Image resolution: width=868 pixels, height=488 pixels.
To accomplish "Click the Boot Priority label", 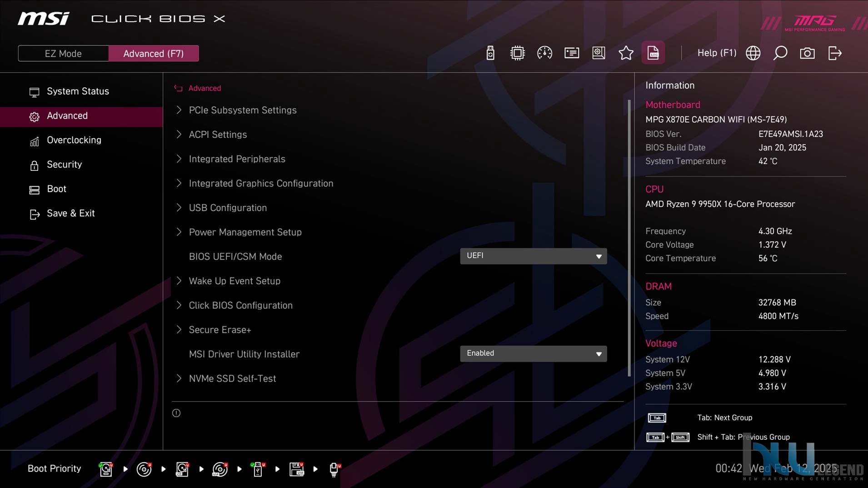I will click(54, 468).
